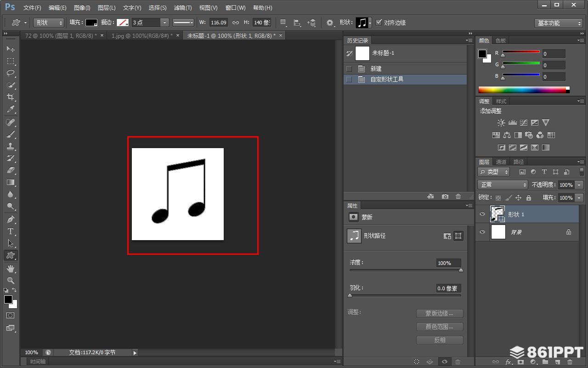Toggle history brush source for 自定形状工具 state
Image resolution: width=588 pixels, height=368 pixels.
[x=349, y=79]
